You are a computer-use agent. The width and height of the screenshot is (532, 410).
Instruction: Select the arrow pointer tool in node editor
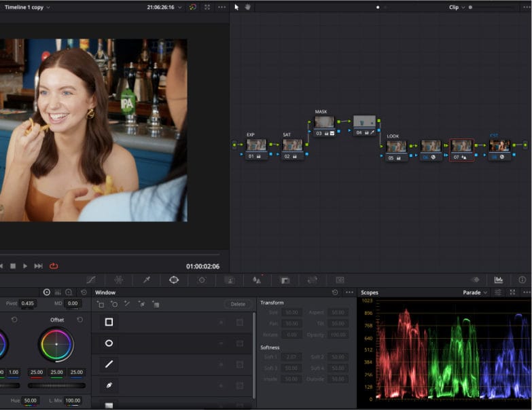[x=236, y=7]
